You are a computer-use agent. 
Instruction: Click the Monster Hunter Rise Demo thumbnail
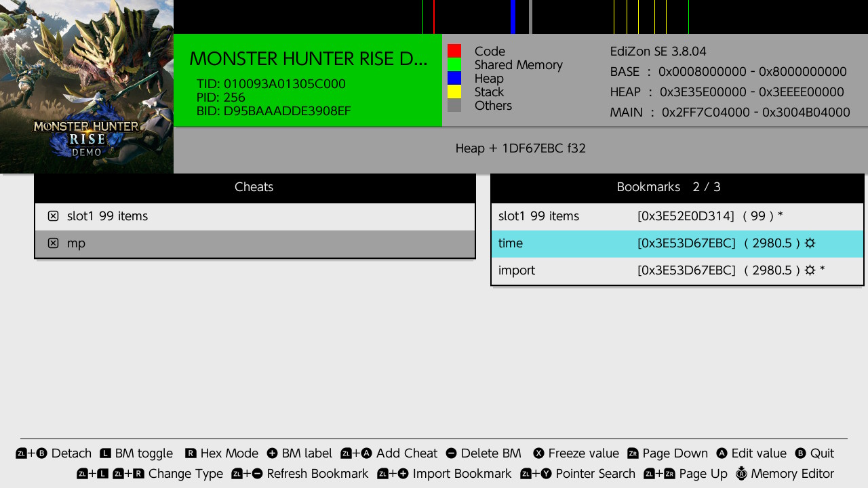[87, 87]
